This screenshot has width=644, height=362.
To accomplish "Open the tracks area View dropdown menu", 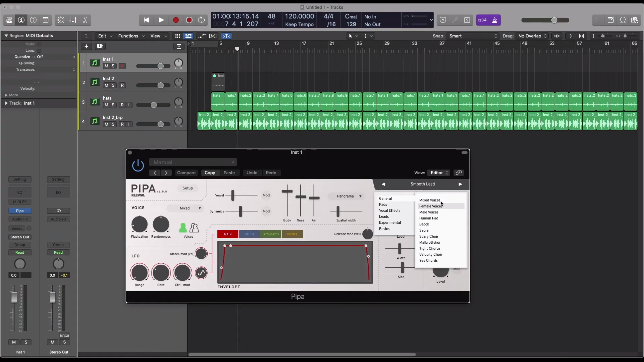I will pyautogui.click(x=158, y=36).
